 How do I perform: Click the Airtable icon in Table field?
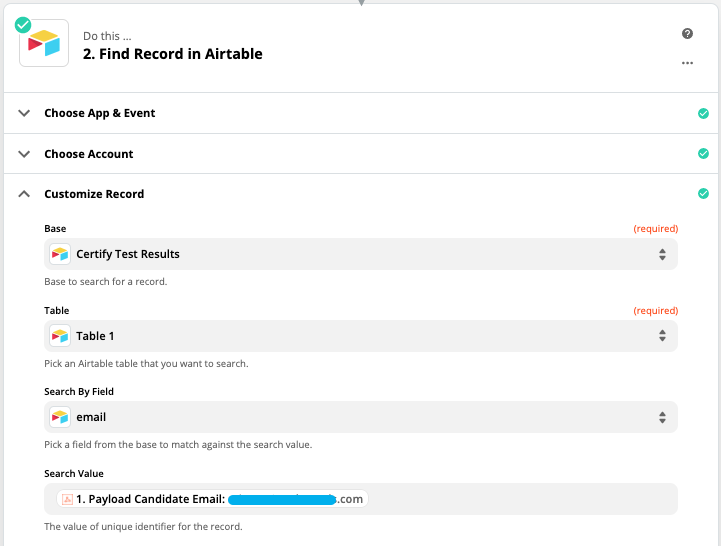(61, 336)
